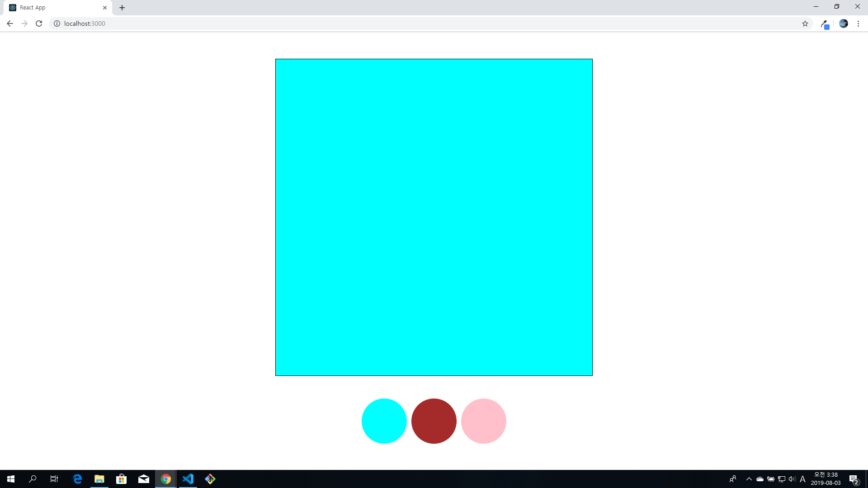Pick the pink circle color

point(484,421)
